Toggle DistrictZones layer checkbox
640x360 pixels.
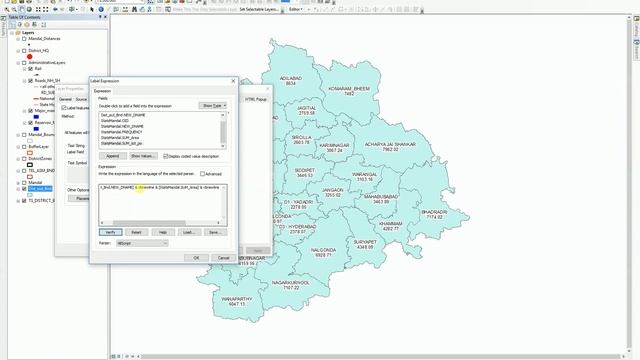[x=24, y=158]
